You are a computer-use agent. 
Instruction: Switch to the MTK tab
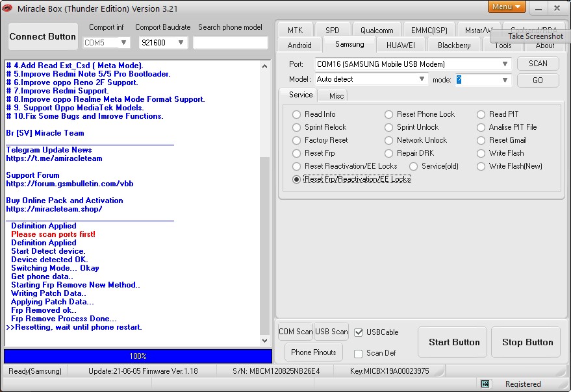pyautogui.click(x=295, y=31)
